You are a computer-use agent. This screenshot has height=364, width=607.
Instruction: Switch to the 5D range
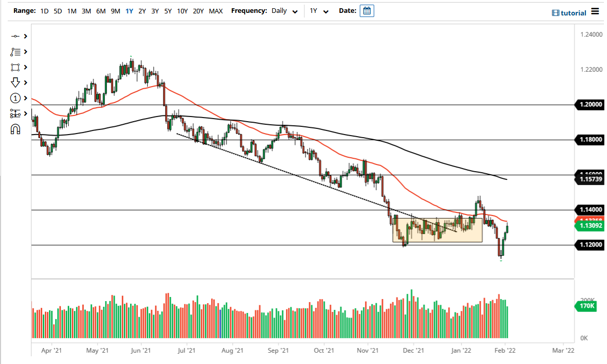pyautogui.click(x=57, y=10)
